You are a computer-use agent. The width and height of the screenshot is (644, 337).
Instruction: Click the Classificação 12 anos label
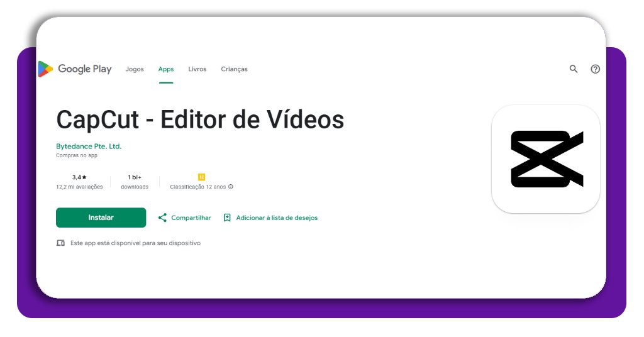pyautogui.click(x=198, y=187)
